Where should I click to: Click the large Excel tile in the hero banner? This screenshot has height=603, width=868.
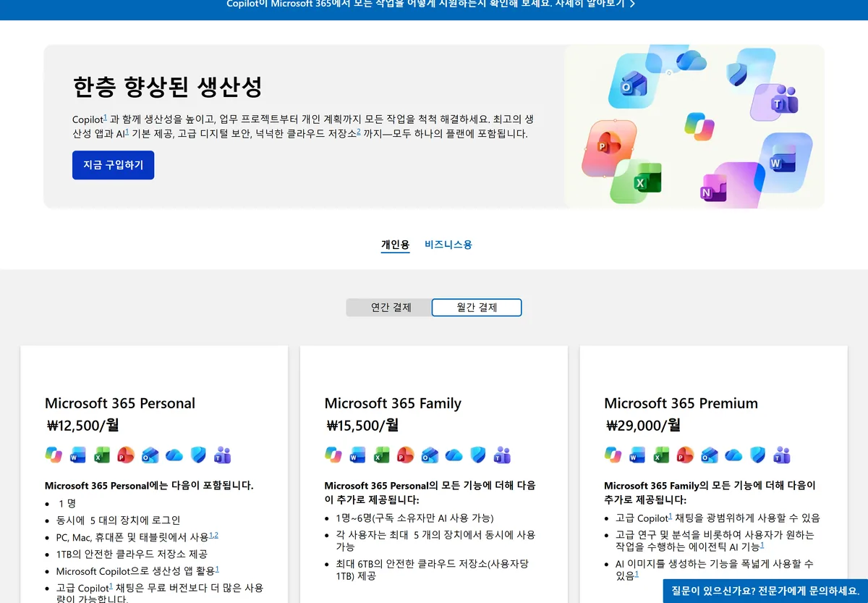(x=637, y=180)
